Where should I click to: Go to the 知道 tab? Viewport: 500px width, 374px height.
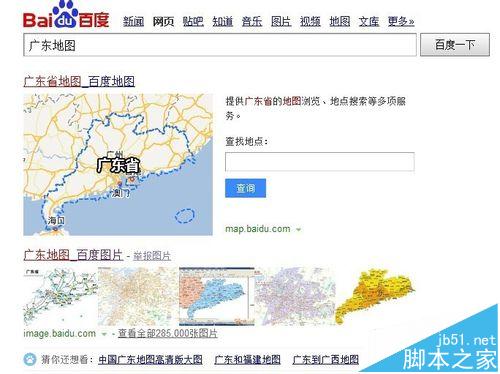(x=223, y=22)
